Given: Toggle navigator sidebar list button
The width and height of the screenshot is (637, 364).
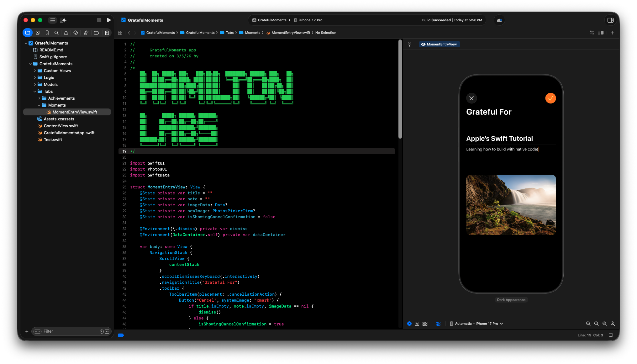Looking at the screenshot, I should 52,20.
